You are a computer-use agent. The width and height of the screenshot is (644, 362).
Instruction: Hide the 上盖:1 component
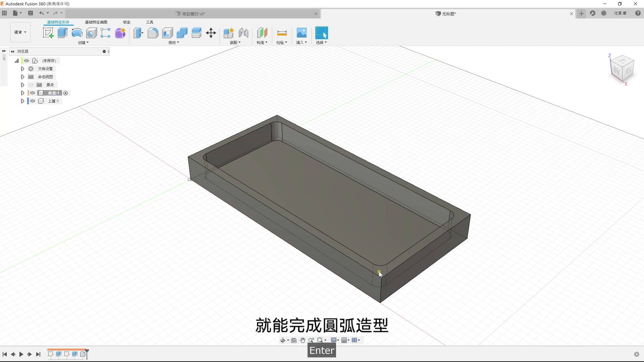pos(33,101)
